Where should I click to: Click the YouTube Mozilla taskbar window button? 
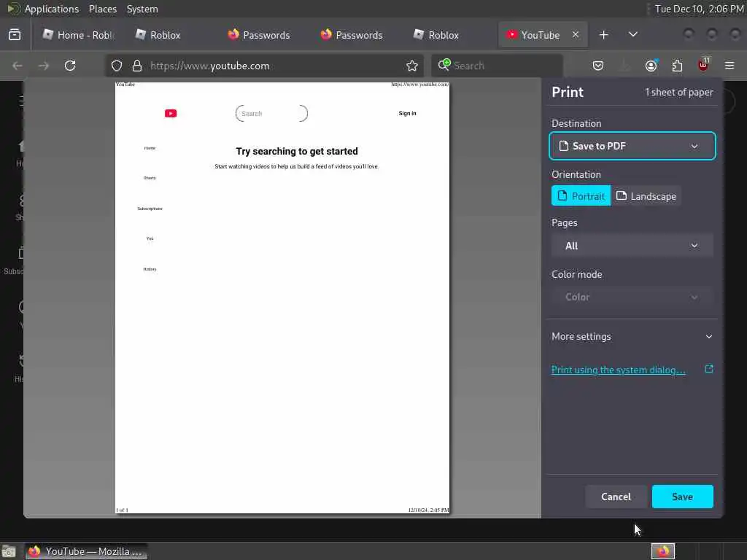(86, 551)
